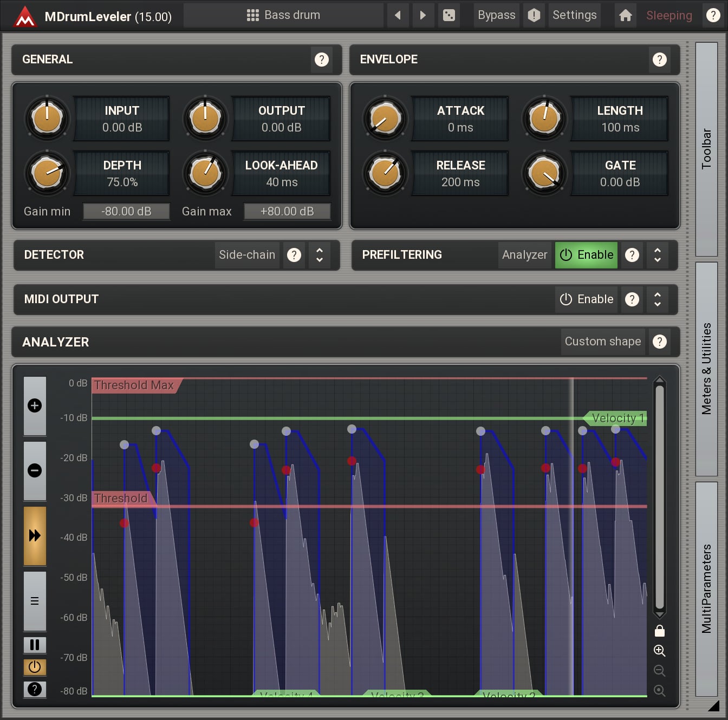Click the lock icon beside the analyzer
This screenshot has width=728, height=720.
coord(659,631)
